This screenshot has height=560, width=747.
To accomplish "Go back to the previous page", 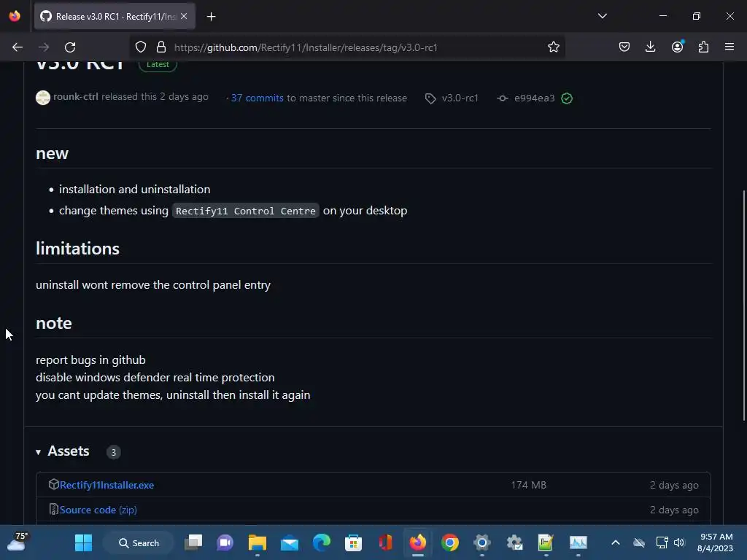I will click(18, 47).
